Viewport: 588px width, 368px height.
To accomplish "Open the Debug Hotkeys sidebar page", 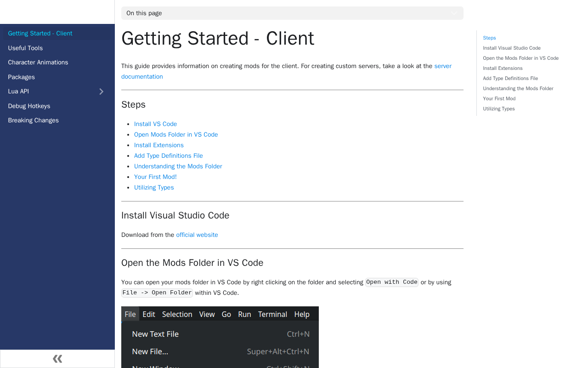I will tap(29, 106).
